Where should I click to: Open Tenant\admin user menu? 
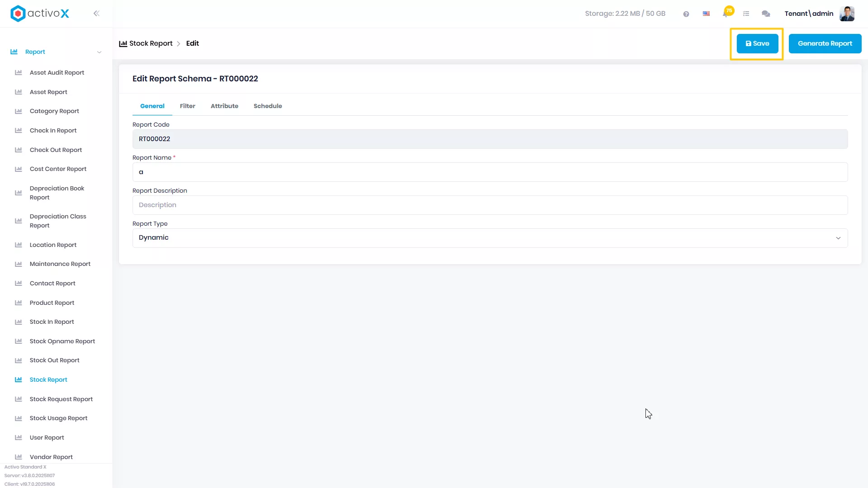(809, 14)
